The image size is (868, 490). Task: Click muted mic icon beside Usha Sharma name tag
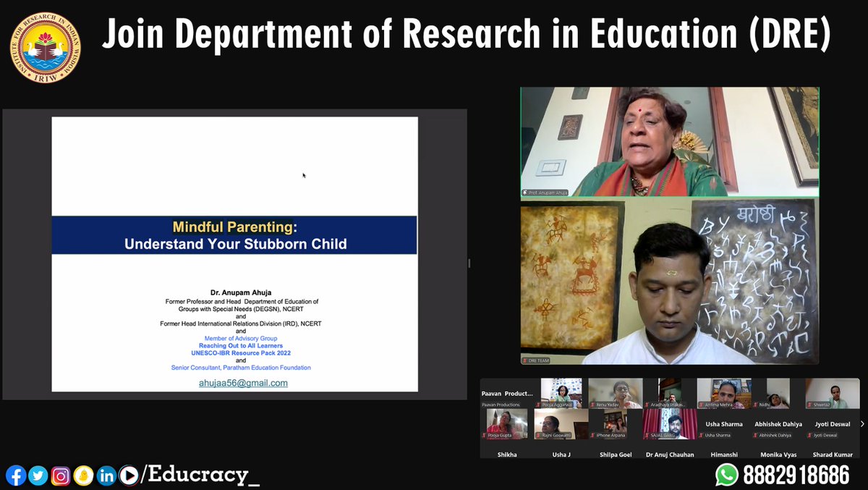pyautogui.click(x=702, y=435)
